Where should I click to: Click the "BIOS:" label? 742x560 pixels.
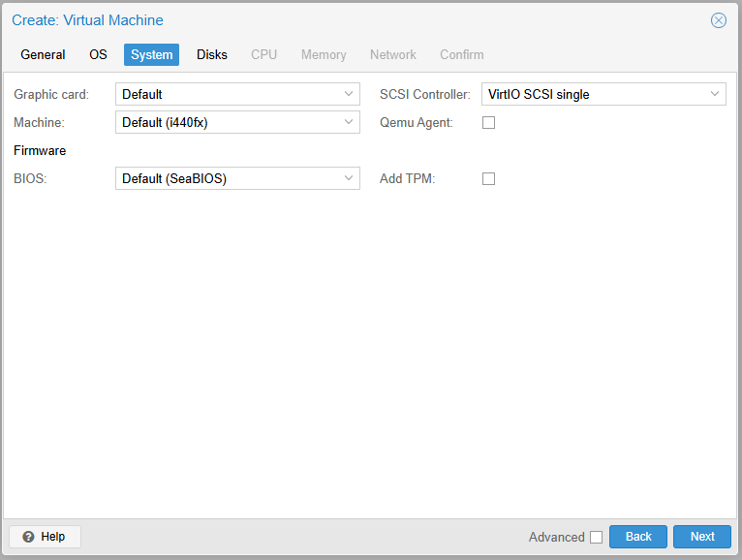coord(30,179)
